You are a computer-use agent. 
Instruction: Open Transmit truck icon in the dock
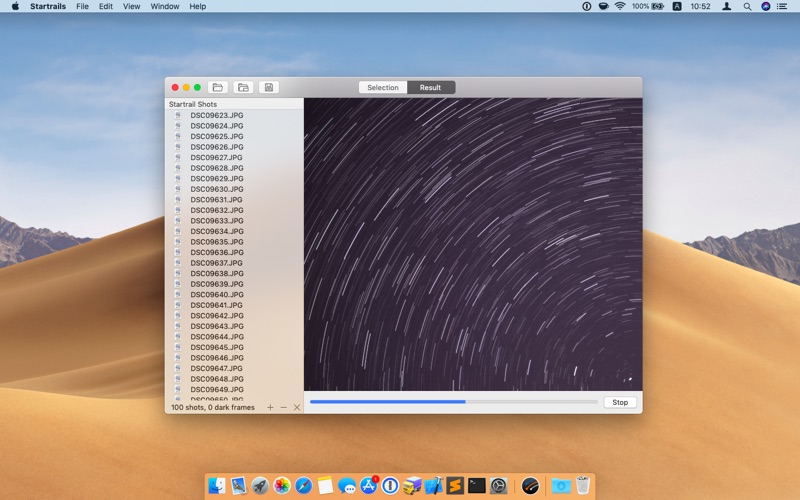click(x=412, y=485)
